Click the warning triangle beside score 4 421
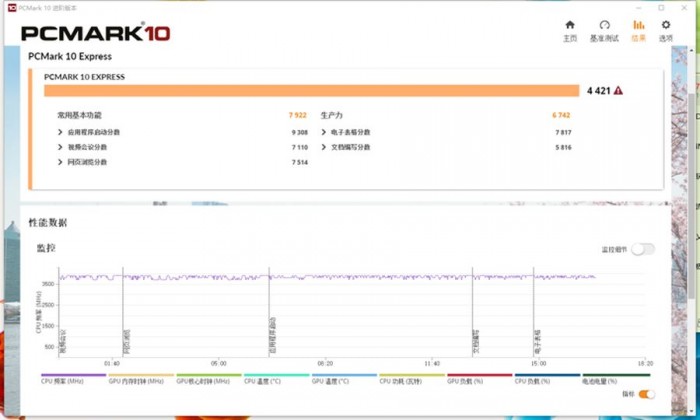Image resolution: width=700 pixels, height=420 pixels. coord(618,91)
